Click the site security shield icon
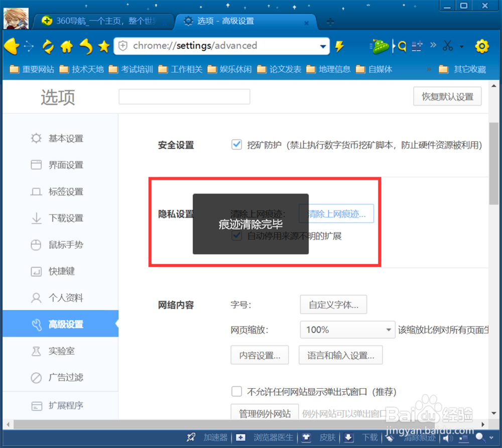The height and width of the screenshot is (448, 502). (123, 46)
